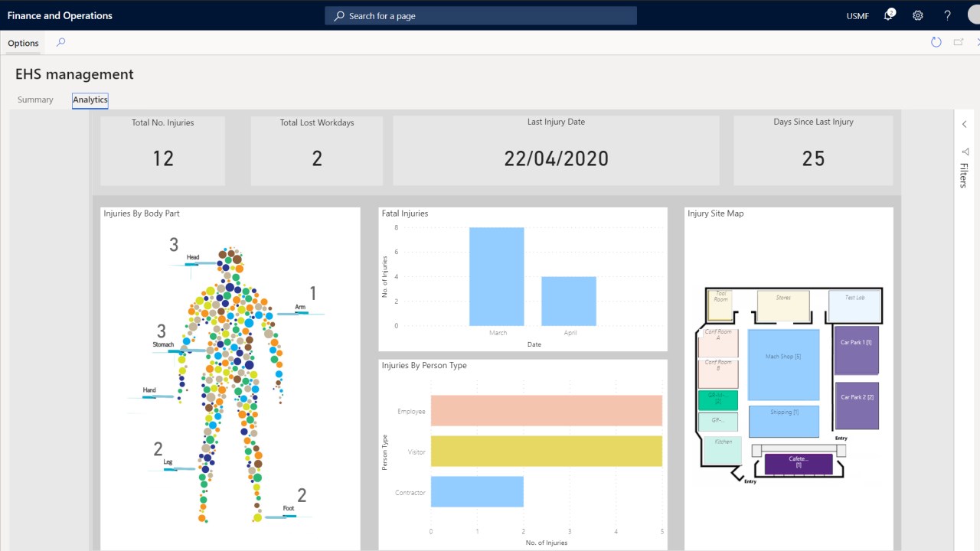Screen dimensions: 980x551
Task: Open the settings gear icon
Action: [918, 15]
